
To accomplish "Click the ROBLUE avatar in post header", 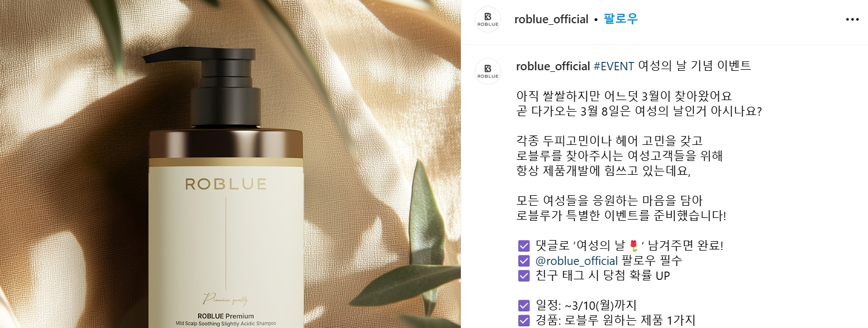I will pyautogui.click(x=487, y=19).
